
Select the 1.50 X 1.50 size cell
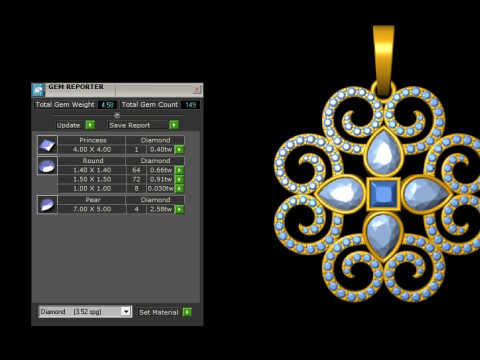point(92,179)
